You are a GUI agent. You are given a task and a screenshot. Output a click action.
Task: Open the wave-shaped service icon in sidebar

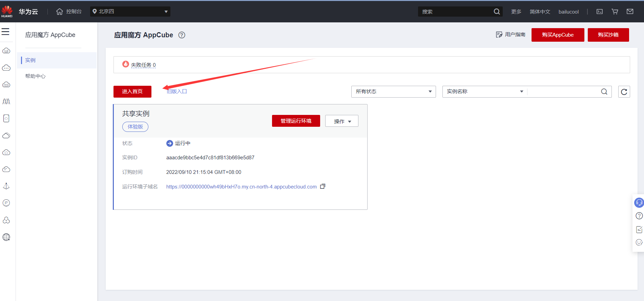point(6,101)
